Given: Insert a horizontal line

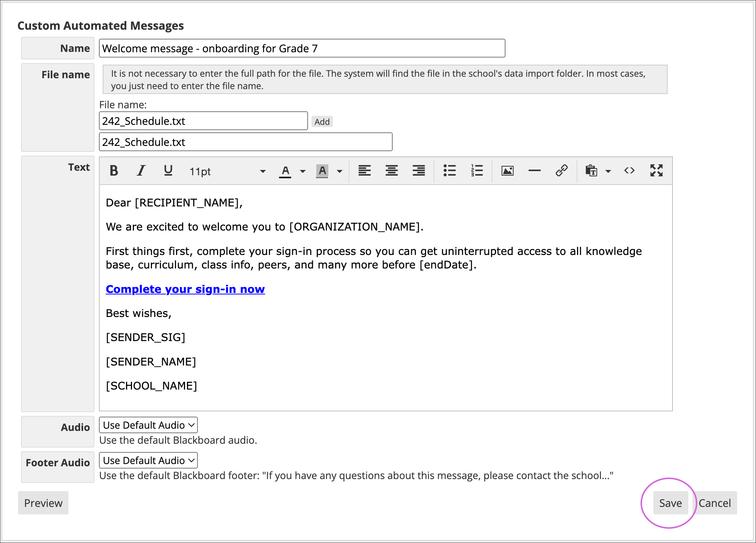Looking at the screenshot, I should [534, 171].
